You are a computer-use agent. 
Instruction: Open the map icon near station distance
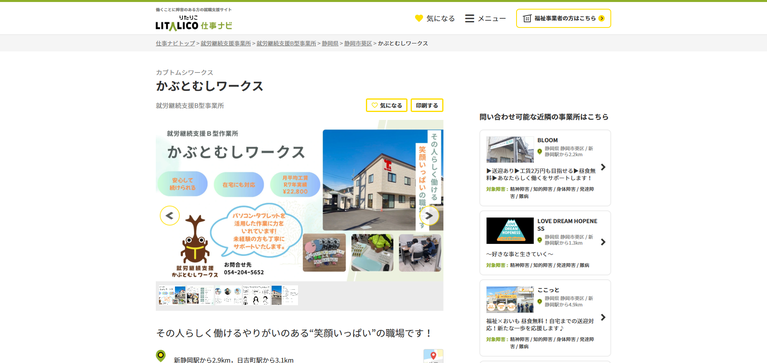click(x=433, y=356)
